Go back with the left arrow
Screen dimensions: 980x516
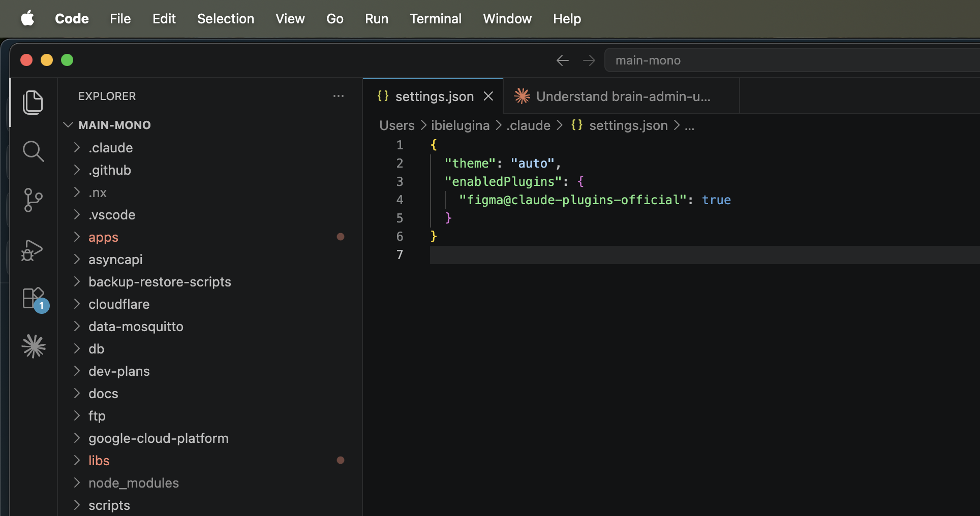pyautogui.click(x=562, y=60)
